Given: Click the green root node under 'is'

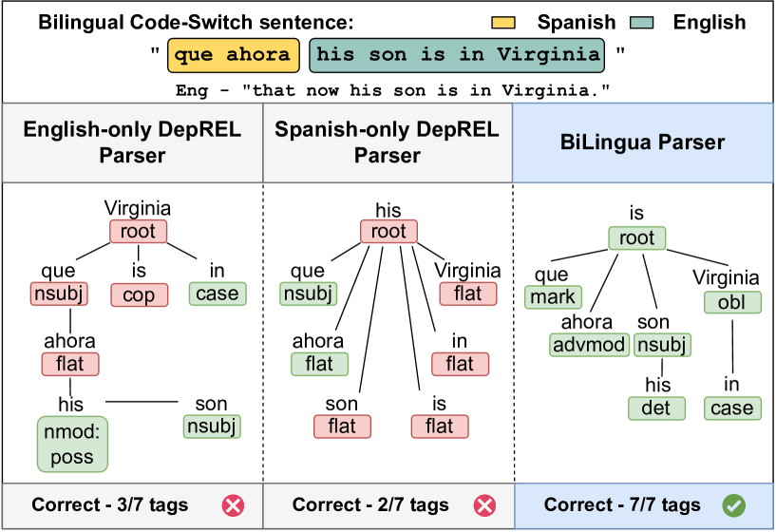Looking at the screenshot, I should click(637, 237).
